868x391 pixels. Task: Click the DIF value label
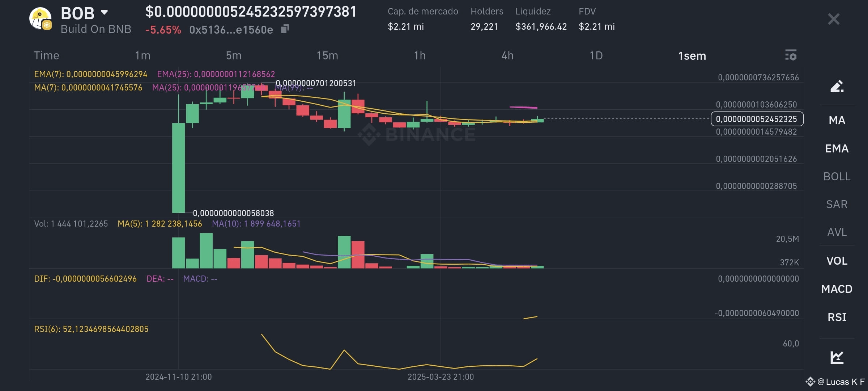pyautogui.click(x=85, y=279)
